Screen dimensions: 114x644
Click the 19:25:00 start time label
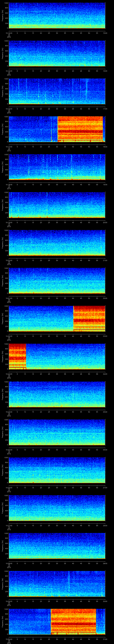click(x=9, y=450)
